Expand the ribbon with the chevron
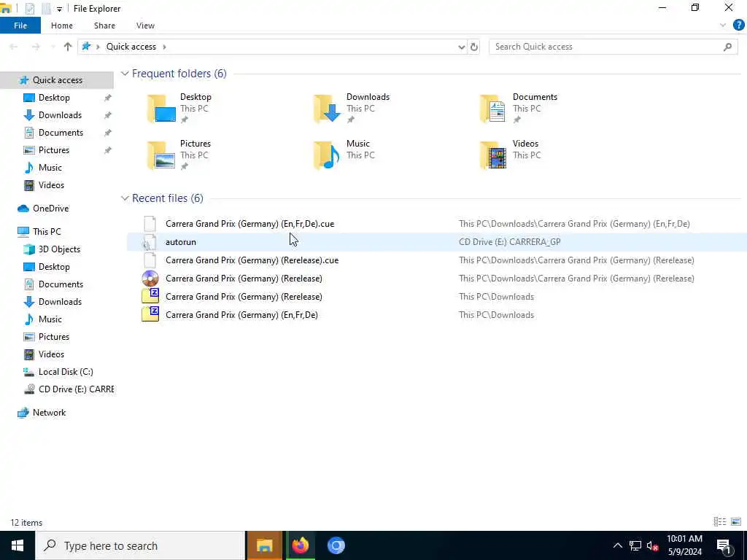 (x=723, y=26)
